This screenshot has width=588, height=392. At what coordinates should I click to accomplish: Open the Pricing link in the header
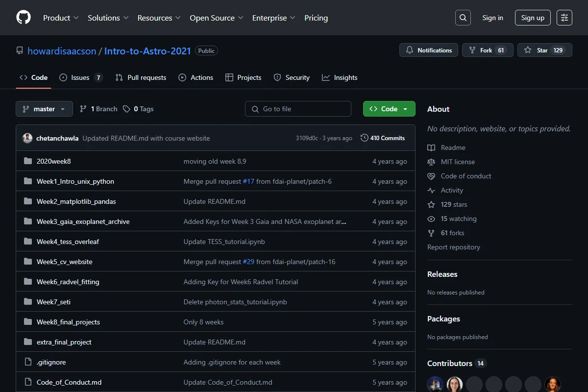tap(316, 18)
